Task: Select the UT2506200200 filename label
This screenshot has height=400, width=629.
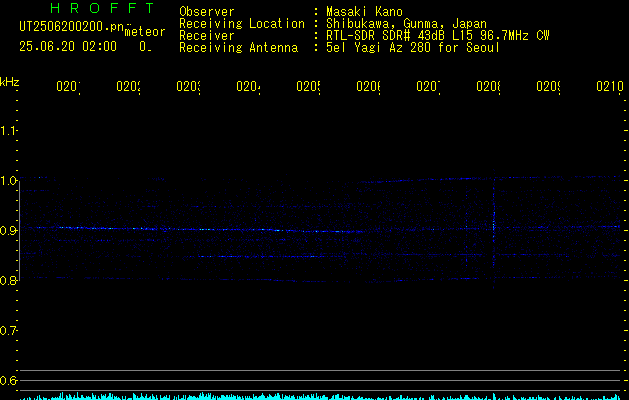Action: click(71, 27)
